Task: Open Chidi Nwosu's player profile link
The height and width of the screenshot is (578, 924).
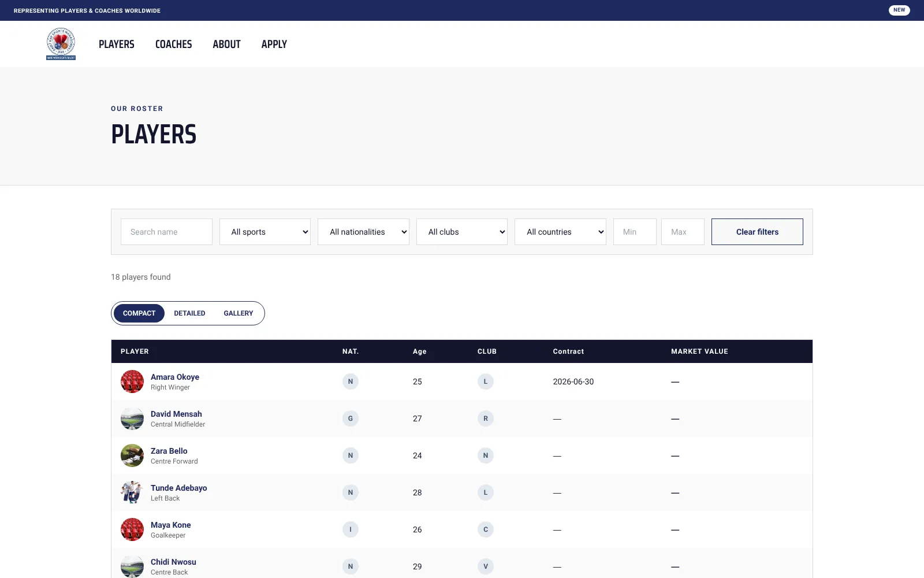Action: (x=173, y=562)
